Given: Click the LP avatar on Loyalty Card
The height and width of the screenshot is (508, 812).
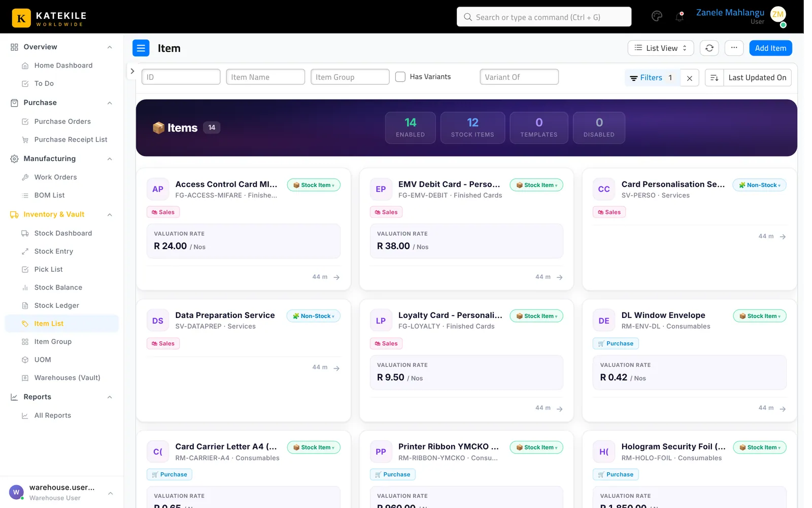Looking at the screenshot, I should (x=381, y=321).
